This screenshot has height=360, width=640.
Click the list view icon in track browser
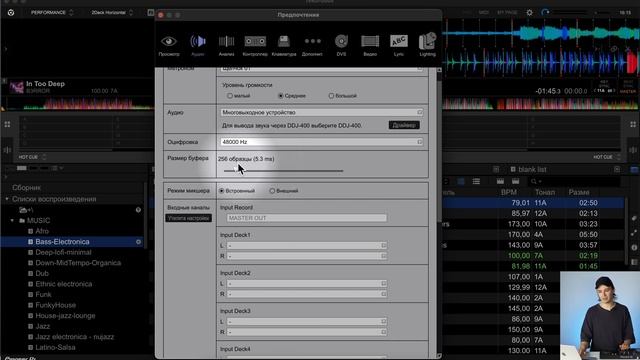click(476, 181)
